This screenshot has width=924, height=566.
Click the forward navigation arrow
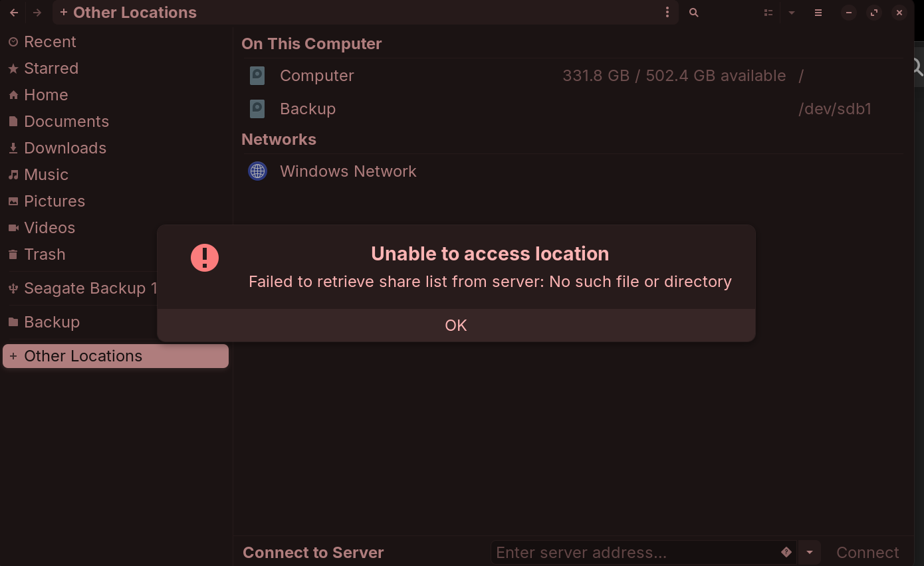coord(37,13)
